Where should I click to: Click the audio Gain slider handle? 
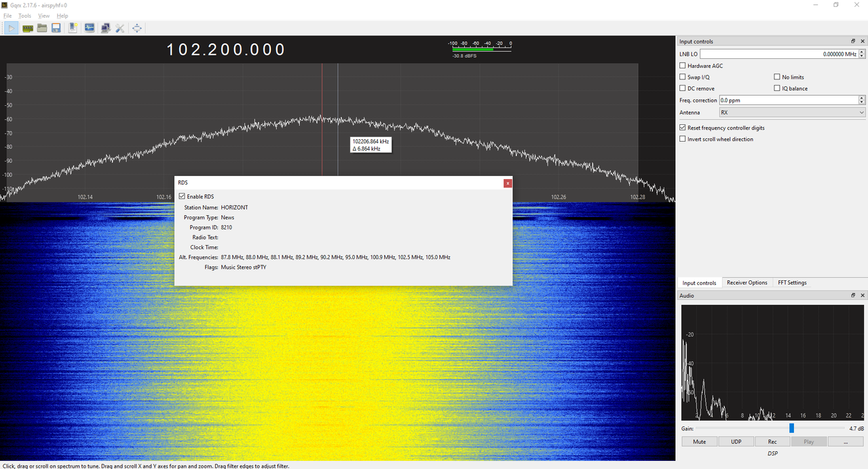pos(791,428)
